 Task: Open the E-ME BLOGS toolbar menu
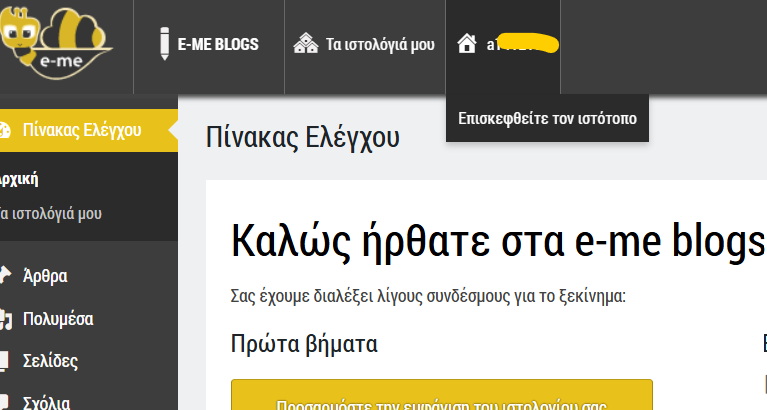coord(218,44)
